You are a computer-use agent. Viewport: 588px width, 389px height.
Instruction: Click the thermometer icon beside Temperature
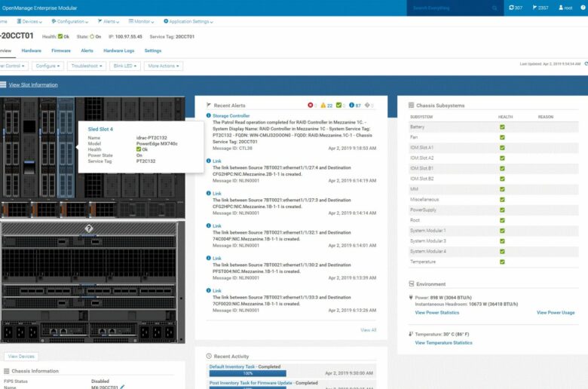(411, 334)
